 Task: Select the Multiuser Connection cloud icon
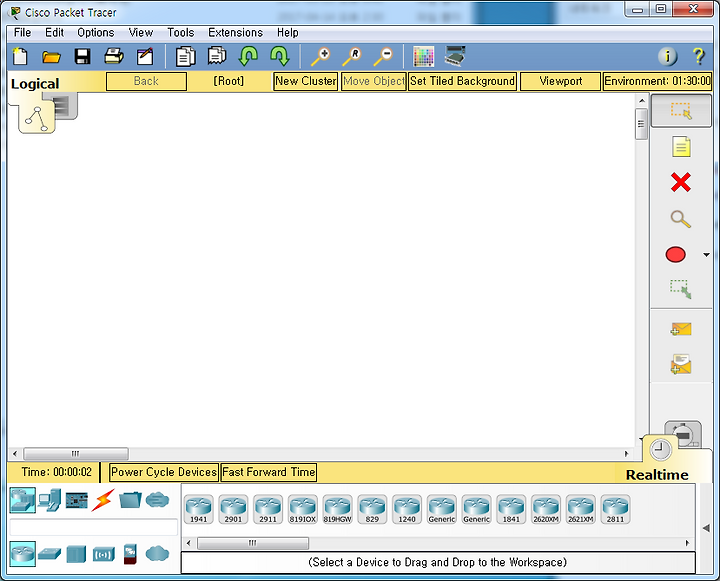(158, 500)
